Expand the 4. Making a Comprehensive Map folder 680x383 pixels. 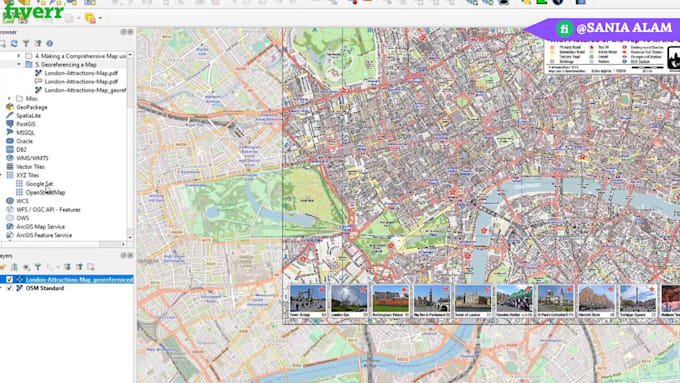(x=19, y=56)
